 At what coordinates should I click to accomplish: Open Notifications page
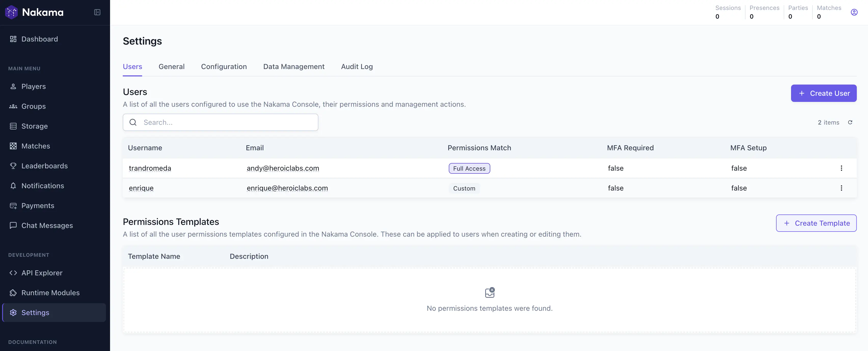(x=54, y=186)
